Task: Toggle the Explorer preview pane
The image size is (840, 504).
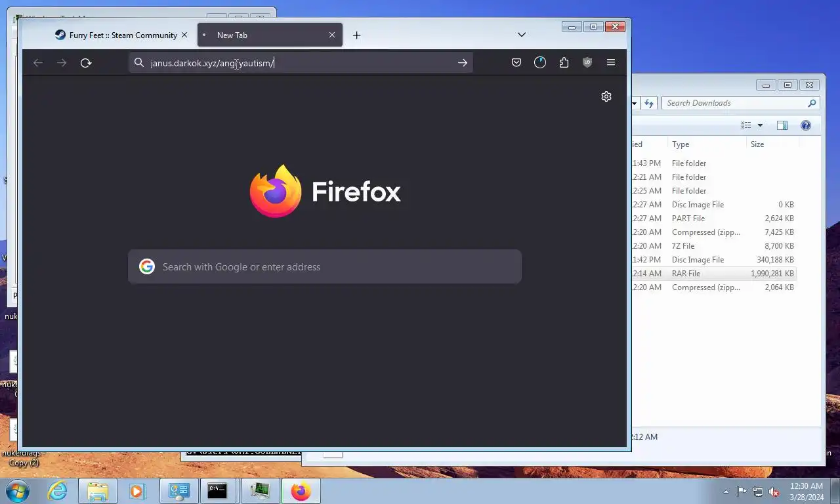Action: click(782, 125)
